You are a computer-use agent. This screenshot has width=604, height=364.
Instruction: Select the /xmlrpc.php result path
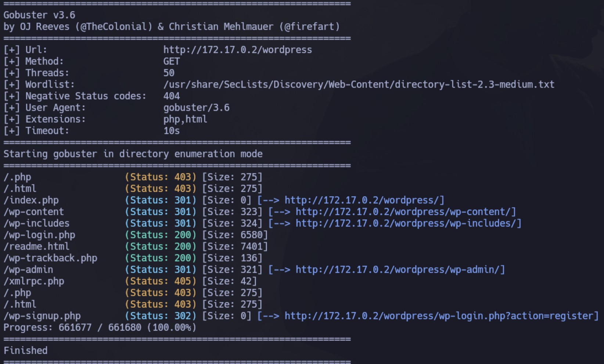(34, 281)
